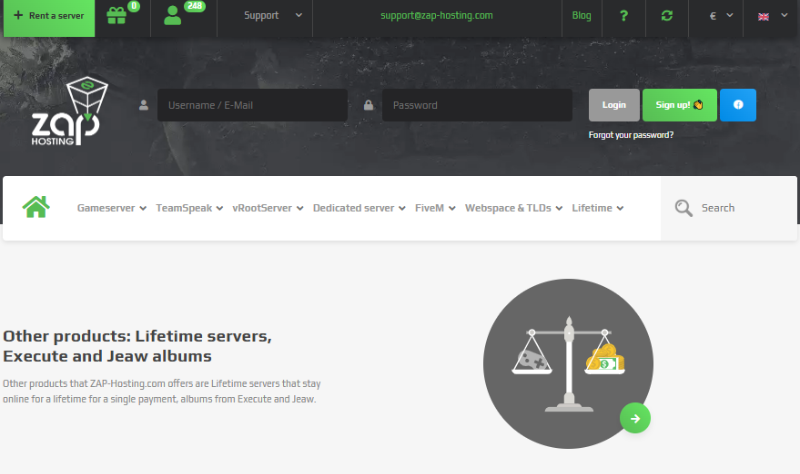Click the Other products heading text
800x474 pixels.
coord(137,346)
